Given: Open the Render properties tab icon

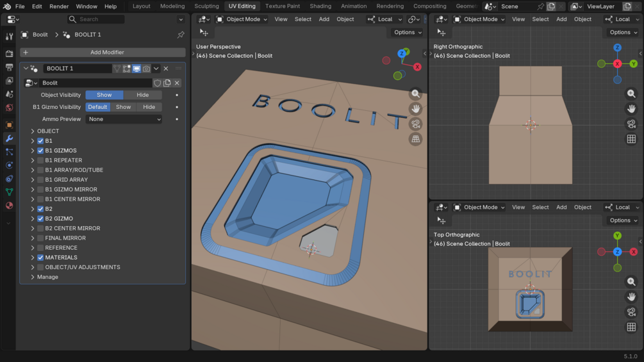Looking at the screenshot, I should [9, 53].
